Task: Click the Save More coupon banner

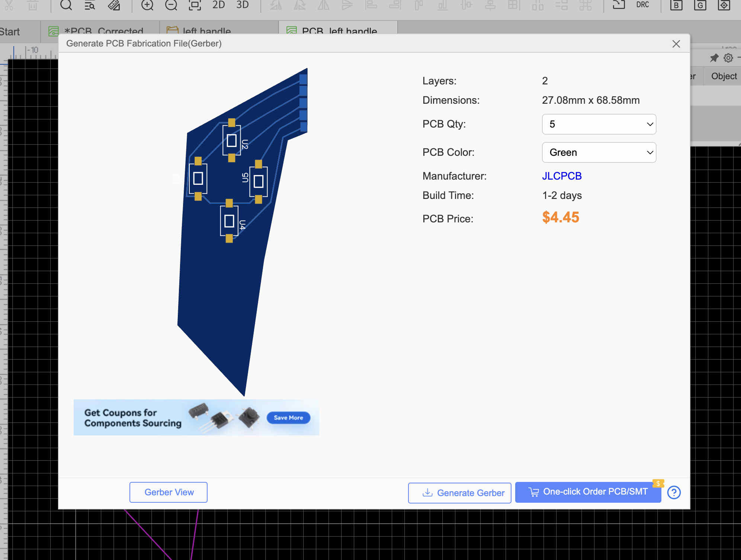Action: tap(288, 418)
